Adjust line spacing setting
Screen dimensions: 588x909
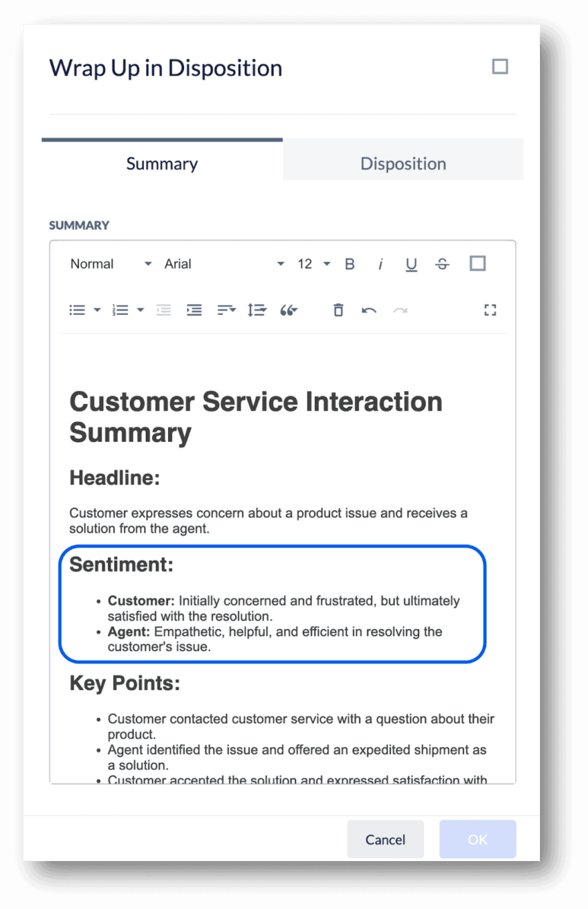[257, 310]
